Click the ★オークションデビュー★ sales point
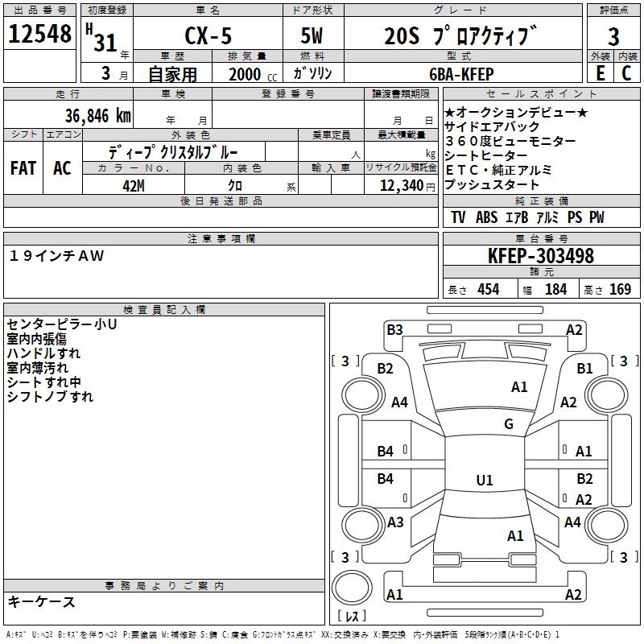Image resolution: width=644 pixels, height=644 pixels. point(516,112)
